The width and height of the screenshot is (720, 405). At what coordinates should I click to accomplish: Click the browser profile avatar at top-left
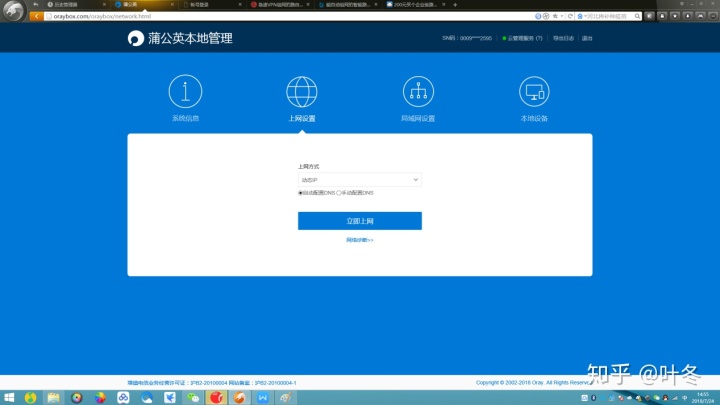[13, 11]
